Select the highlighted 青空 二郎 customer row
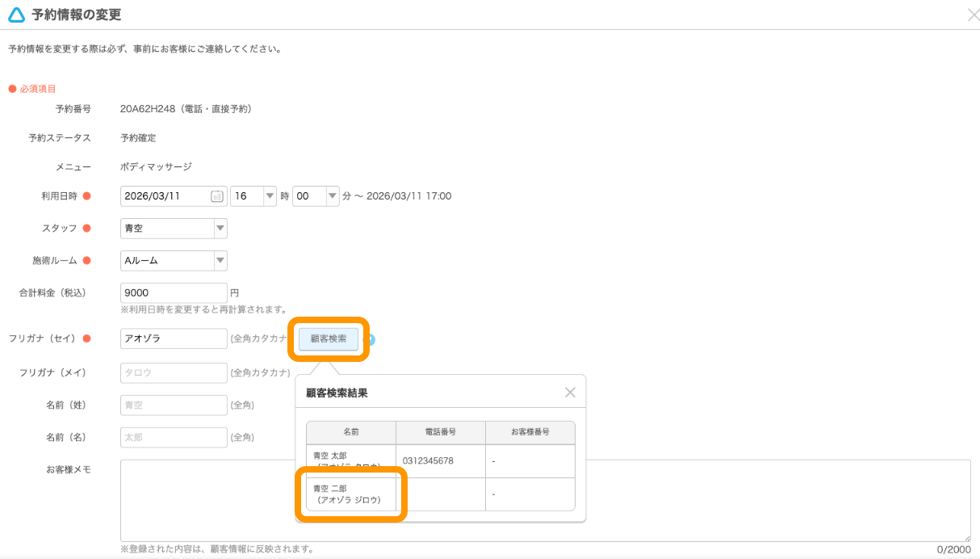This screenshot has width=980, height=559. coord(351,494)
